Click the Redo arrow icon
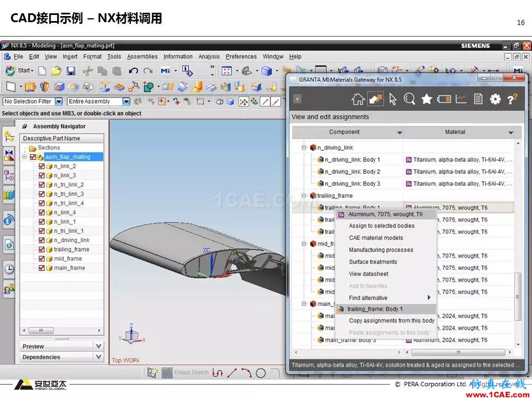 click(148, 71)
